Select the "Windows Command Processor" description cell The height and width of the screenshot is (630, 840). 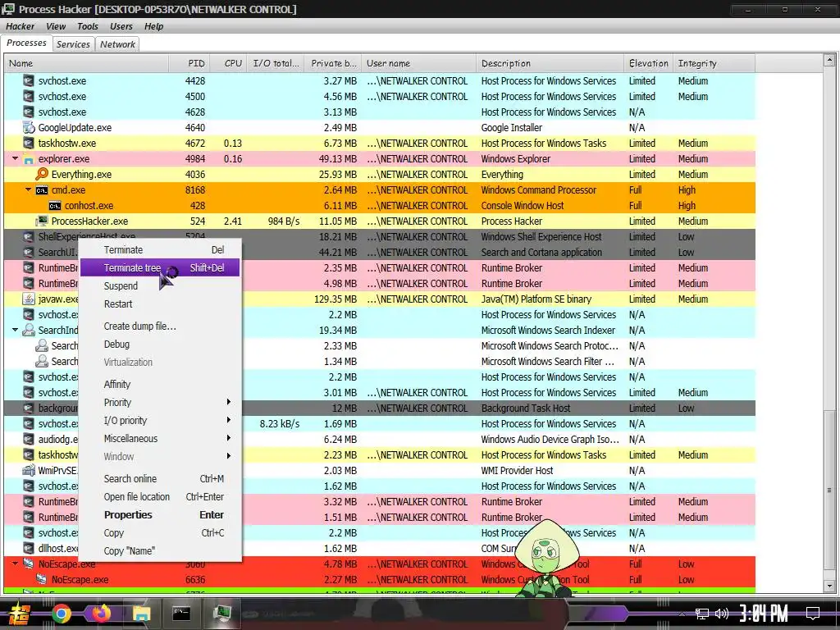point(538,190)
